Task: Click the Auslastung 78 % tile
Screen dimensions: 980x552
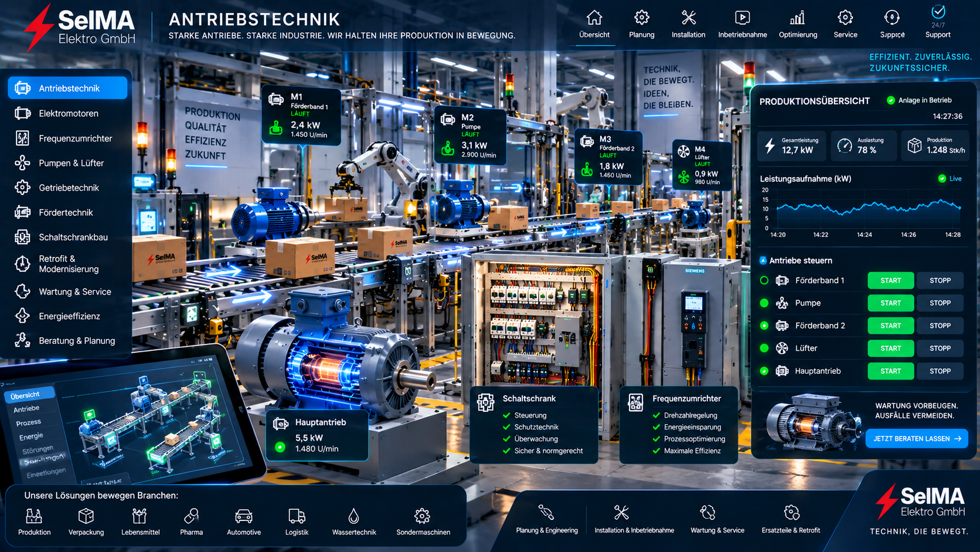Action: (x=863, y=145)
